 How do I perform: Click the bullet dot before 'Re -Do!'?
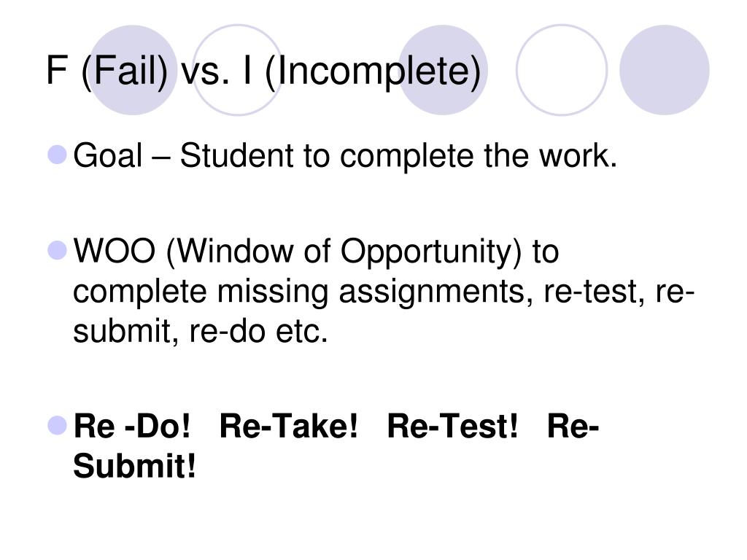point(58,425)
